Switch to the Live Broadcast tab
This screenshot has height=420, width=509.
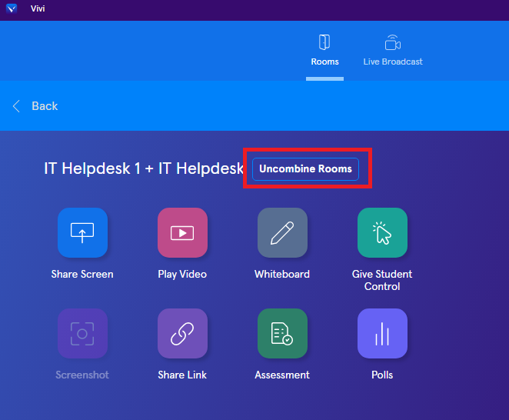tap(393, 50)
